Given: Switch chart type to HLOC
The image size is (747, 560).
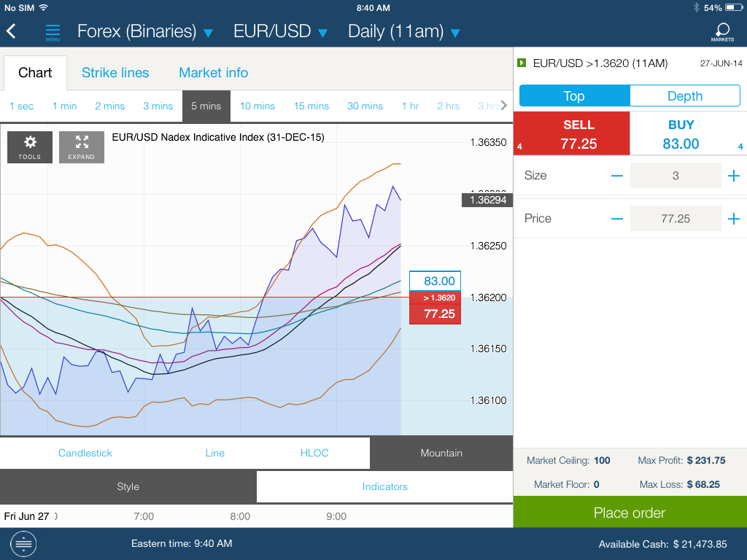Looking at the screenshot, I should pyautogui.click(x=314, y=453).
